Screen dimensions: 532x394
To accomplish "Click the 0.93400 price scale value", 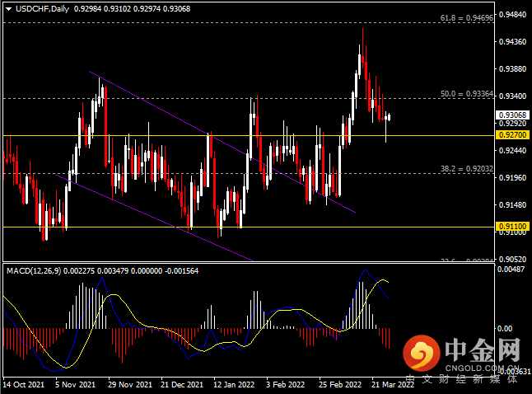I will tap(513, 96).
